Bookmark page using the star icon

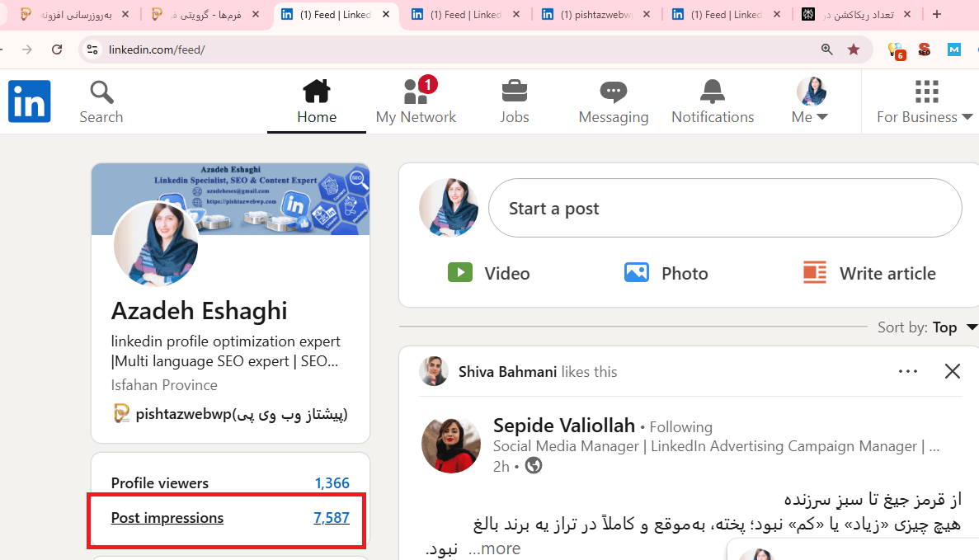pyautogui.click(x=854, y=49)
